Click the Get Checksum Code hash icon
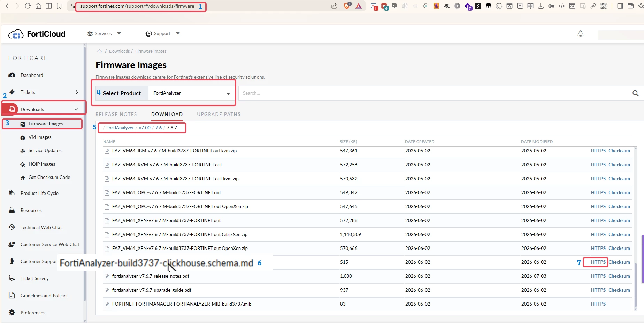 [x=23, y=178]
